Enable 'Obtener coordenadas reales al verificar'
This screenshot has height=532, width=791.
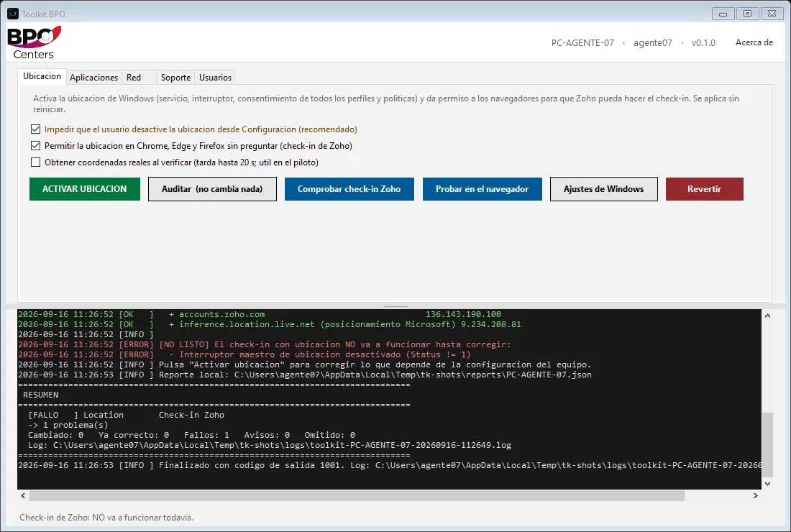[35, 162]
